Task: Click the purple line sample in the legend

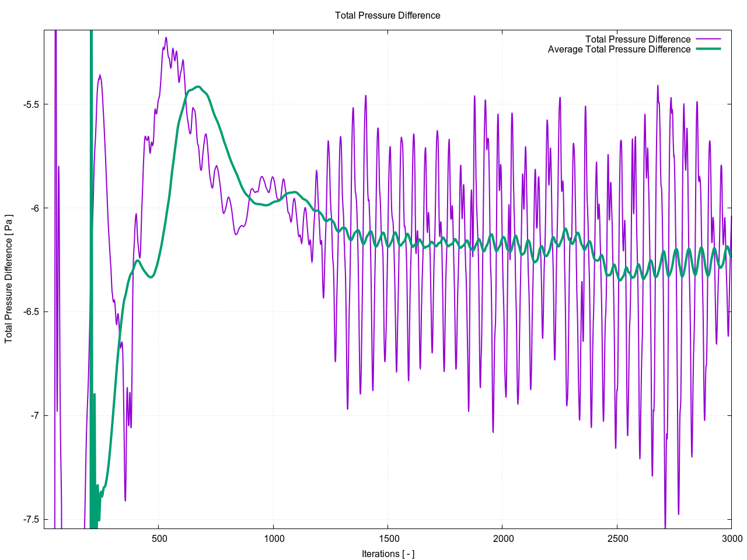Action: [708, 40]
